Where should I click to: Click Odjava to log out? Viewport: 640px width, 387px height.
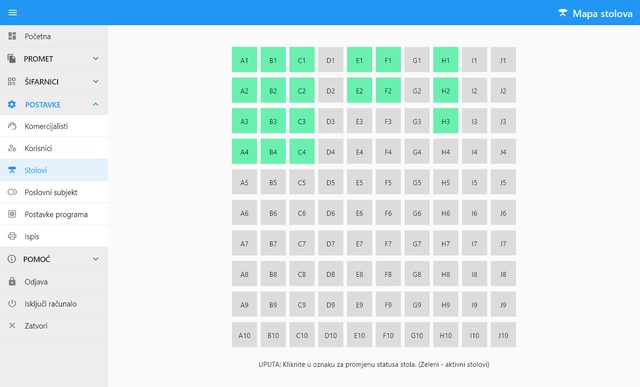pyautogui.click(x=54, y=282)
